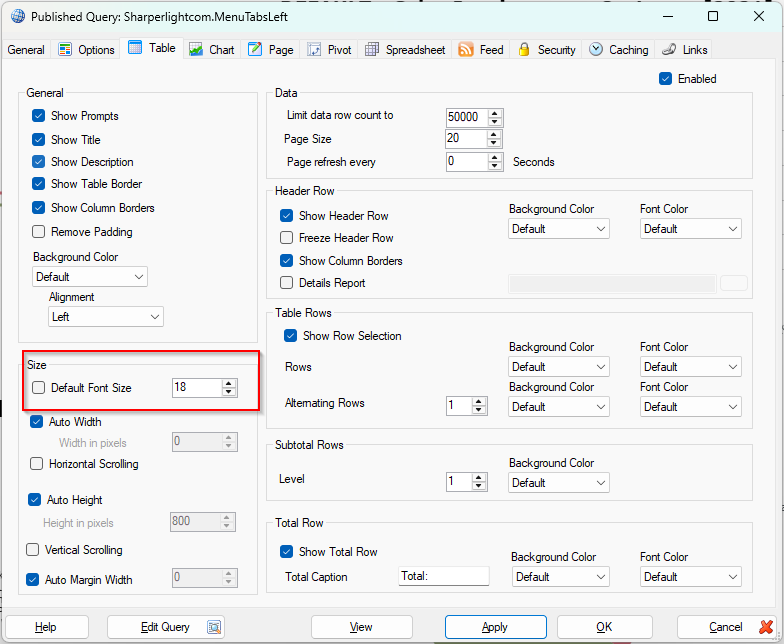Click the Edit Query magnifier icon
Screen dimensions: 784x644
tap(214, 627)
